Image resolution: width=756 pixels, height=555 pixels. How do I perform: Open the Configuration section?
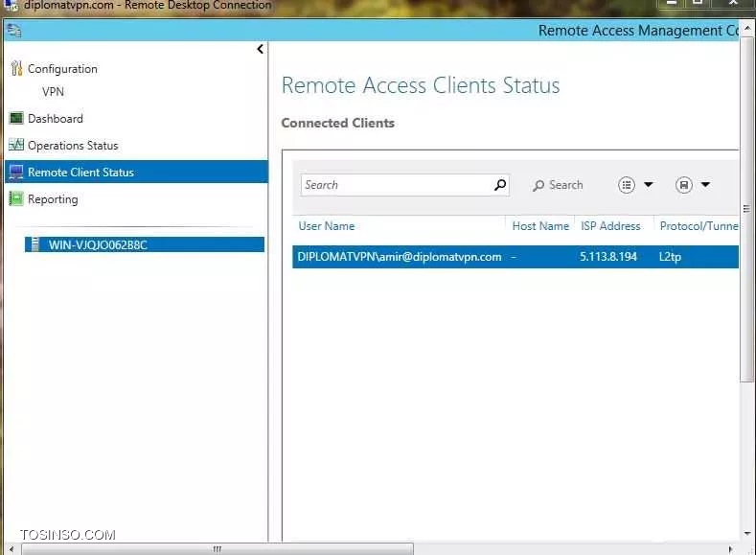(x=62, y=69)
